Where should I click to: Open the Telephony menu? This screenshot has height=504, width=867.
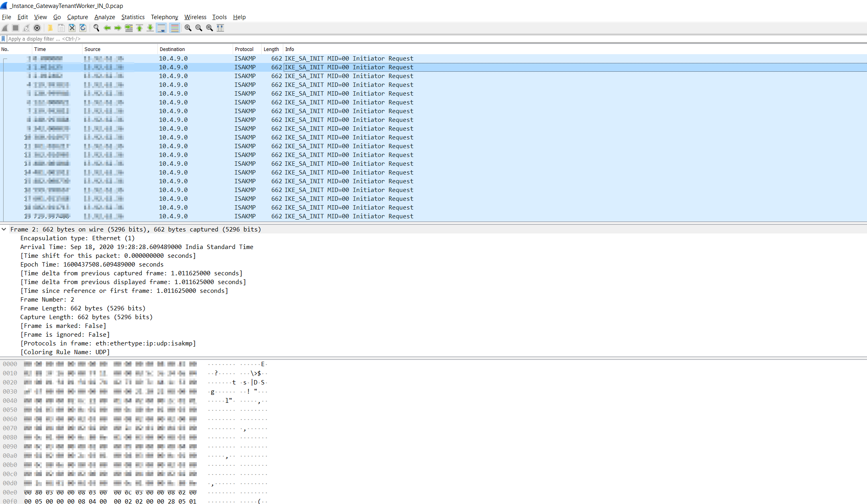click(x=164, y=17)
